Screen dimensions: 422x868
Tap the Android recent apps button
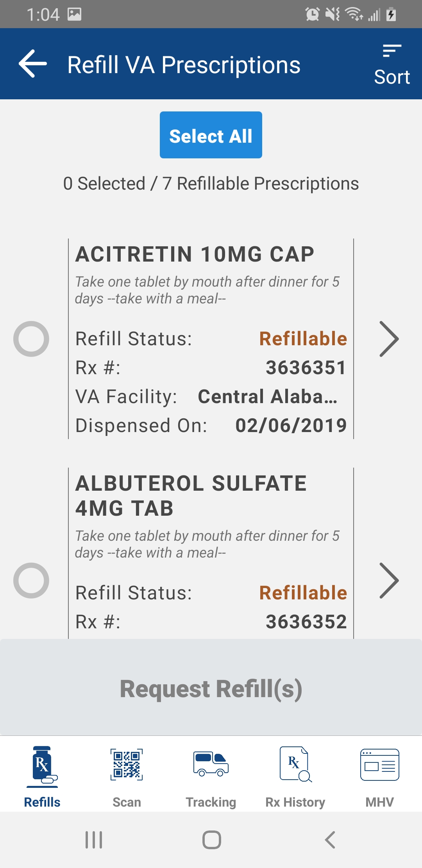(x=94, y=840)
